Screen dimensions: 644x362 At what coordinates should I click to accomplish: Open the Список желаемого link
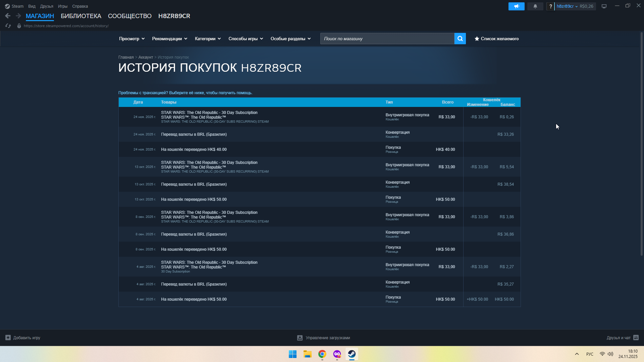(x=496, y=39)
